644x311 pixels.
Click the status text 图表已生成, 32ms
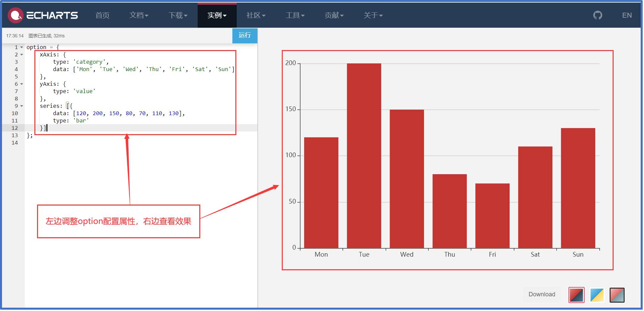point(46,36)
